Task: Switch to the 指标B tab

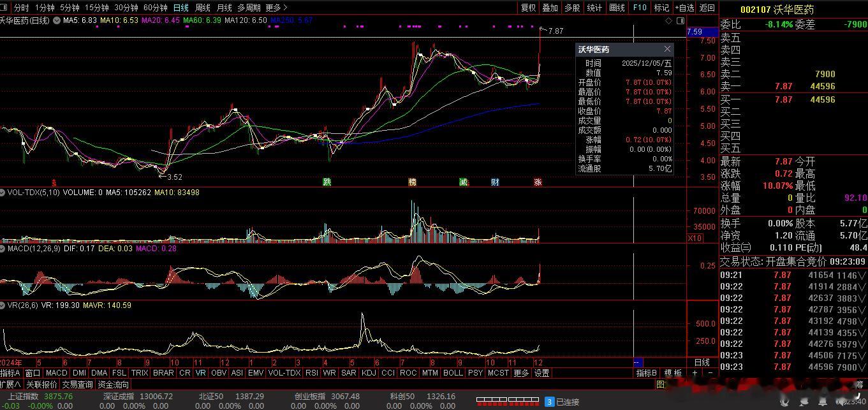Action: tap(647, 373)
